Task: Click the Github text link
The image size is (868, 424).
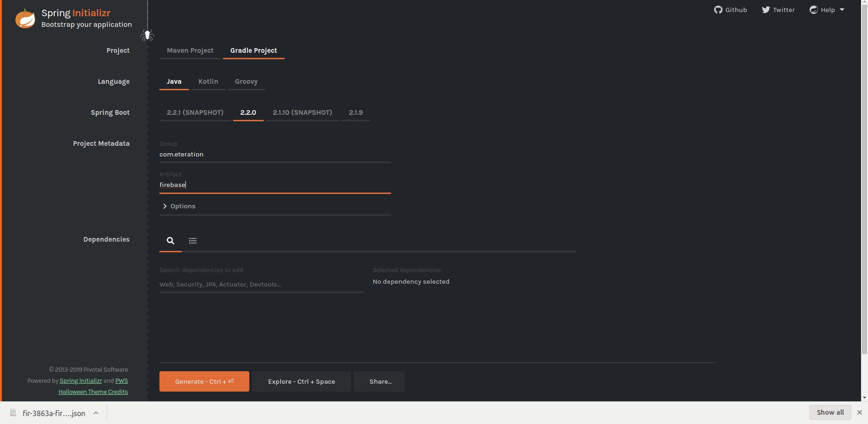Action: (x=736, y=10)
